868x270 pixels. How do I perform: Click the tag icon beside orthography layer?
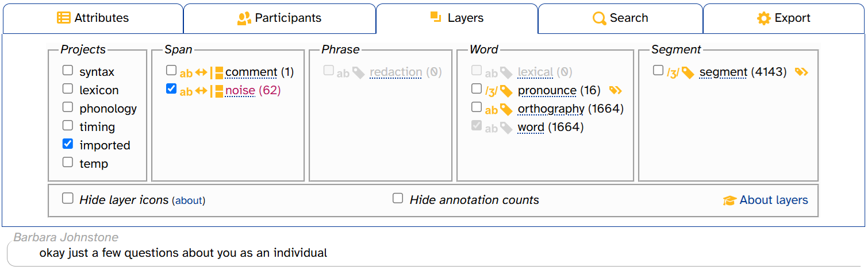pyautogui.click(x=506, y=109)
